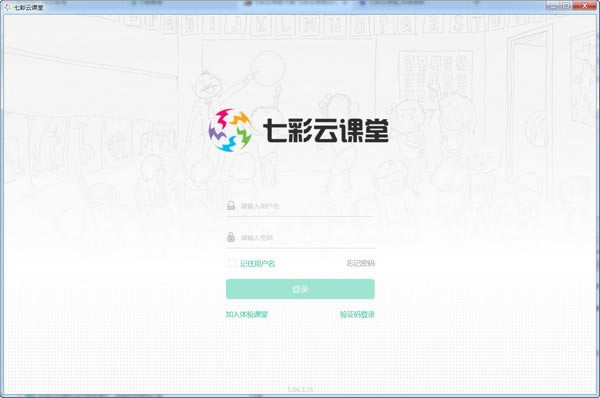Screen dimensions: 600x398
Task: Maximize the 七彩云课堂 window
Action: [566, 5]
